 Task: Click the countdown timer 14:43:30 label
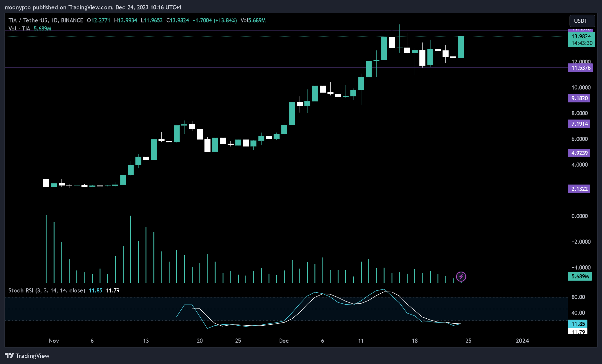pos(582,43)
